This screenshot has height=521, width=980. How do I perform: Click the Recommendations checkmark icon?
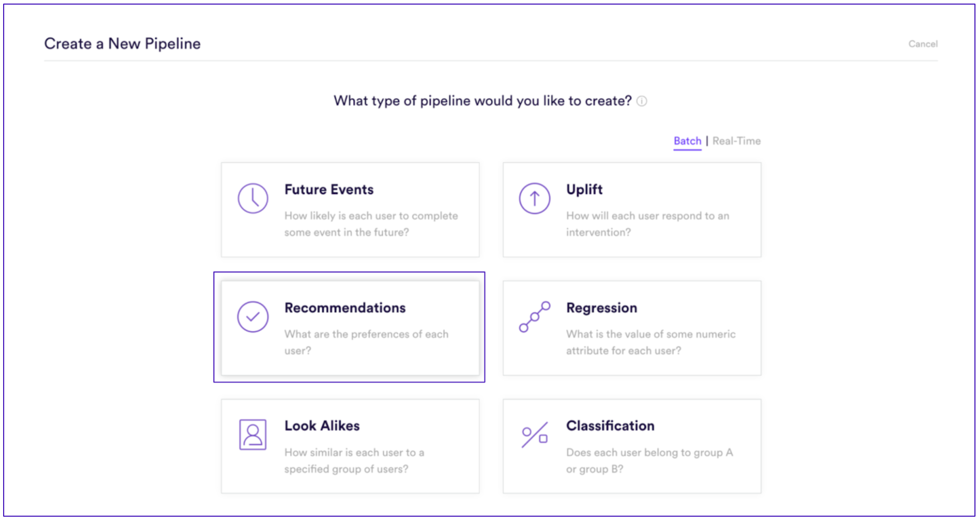coord(253,317)
